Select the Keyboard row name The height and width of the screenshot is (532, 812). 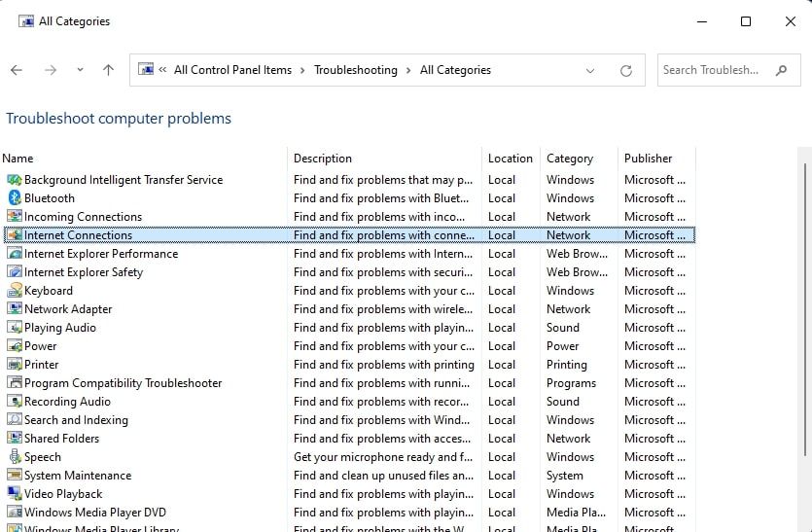49,291
